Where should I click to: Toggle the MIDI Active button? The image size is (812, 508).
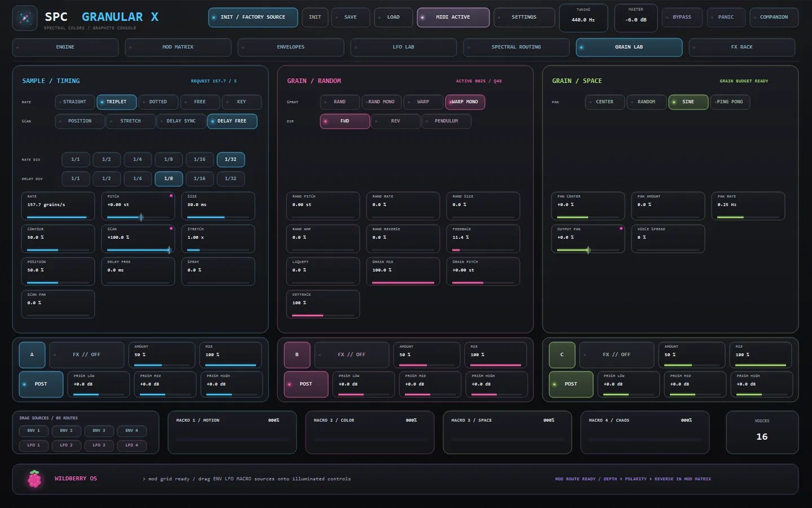[x=453, y=17]
